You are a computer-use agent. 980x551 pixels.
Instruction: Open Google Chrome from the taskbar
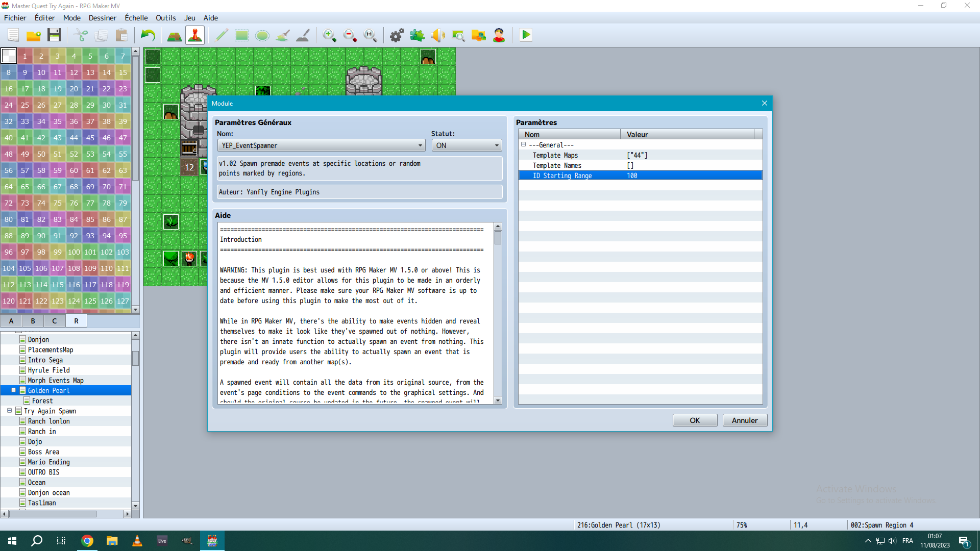(x=87, y=541)
